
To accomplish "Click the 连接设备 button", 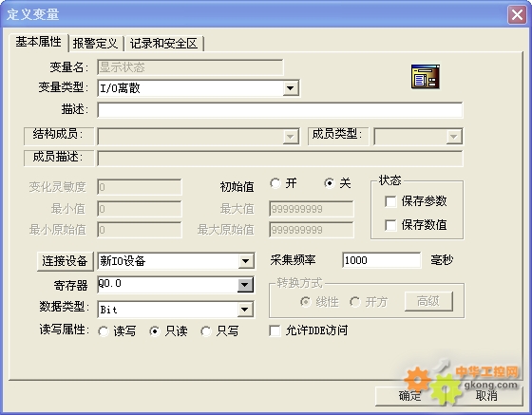I will 66,261.
